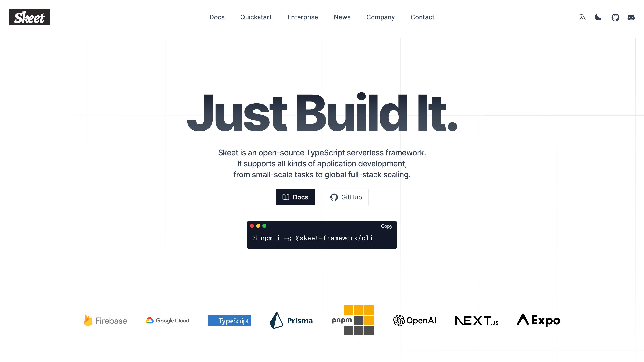This screenshot has height=362, width=644.
Task: Open the Docs navigation menu item
Action: click(217, 17)
